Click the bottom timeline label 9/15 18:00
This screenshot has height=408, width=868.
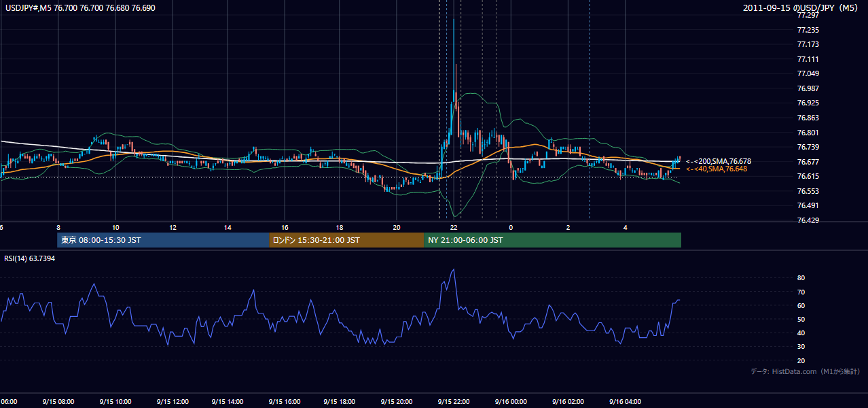(x=340, y=402)
